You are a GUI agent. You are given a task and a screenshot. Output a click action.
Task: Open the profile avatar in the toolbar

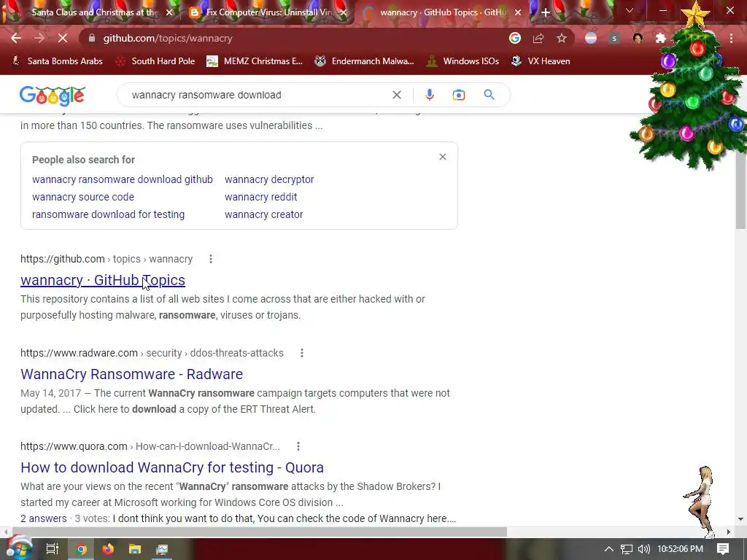(x=638, y=38)
